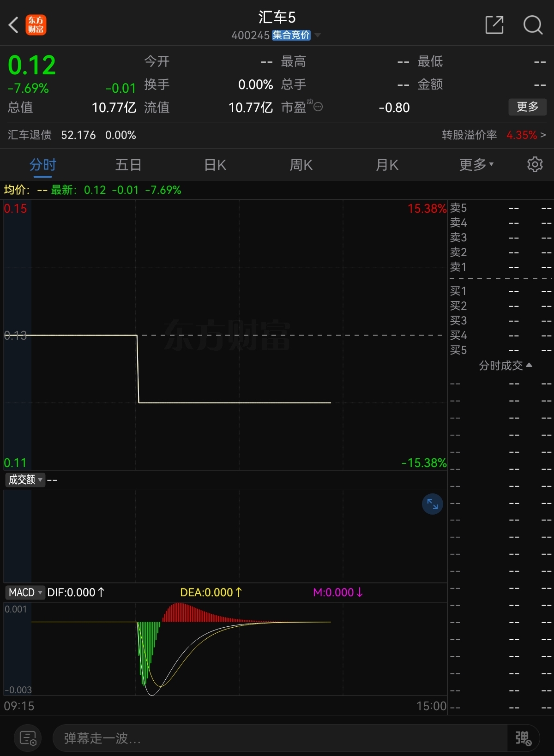
Task: Tap the 买2 order book row
Action: click(x=501, y=306)
